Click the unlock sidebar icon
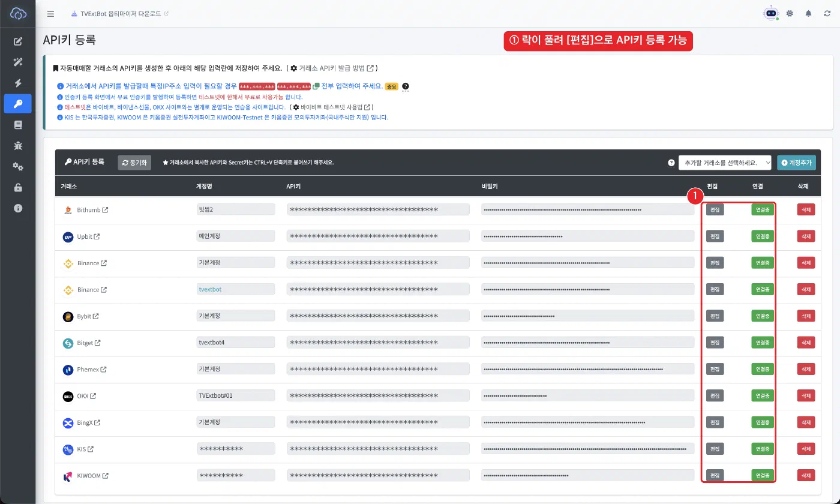 [x=18, y=187]
